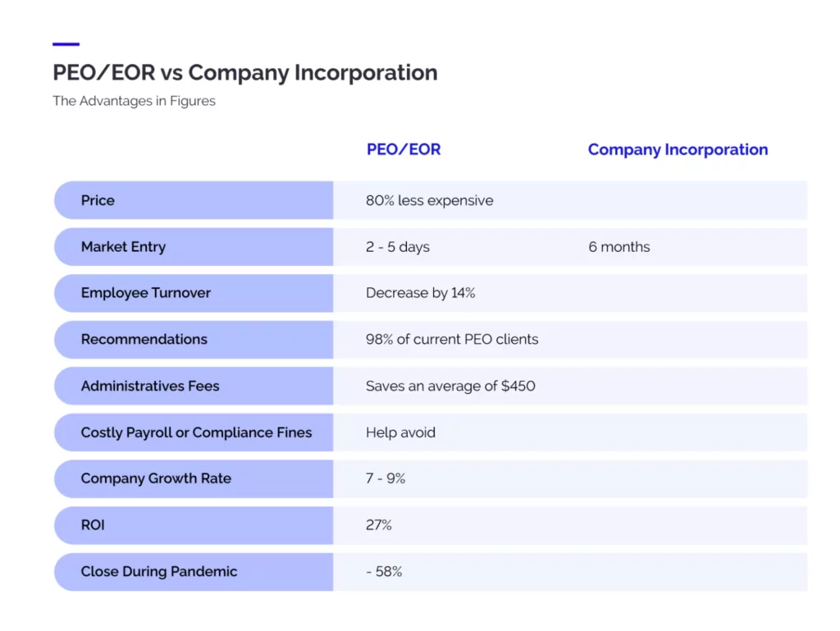Screen dimensions: 840x631
Task: Click the '80% less expensive' value
Action: point(429,200)
